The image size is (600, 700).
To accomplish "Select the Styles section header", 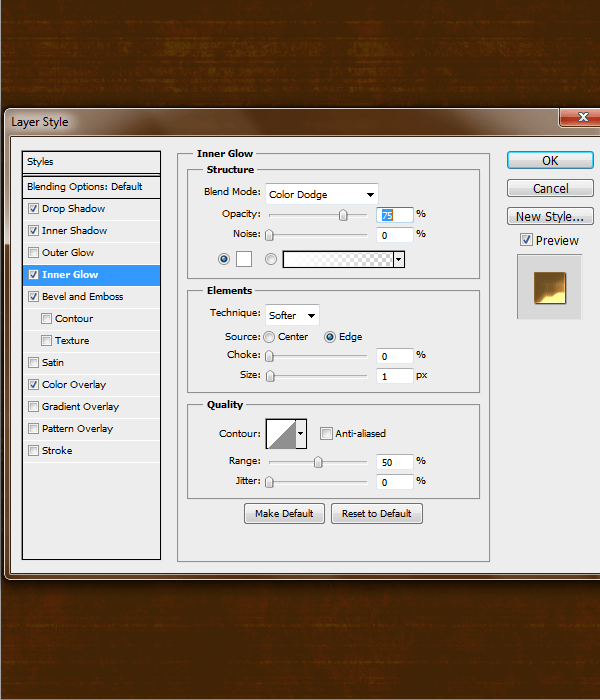I will pos(92,162).
